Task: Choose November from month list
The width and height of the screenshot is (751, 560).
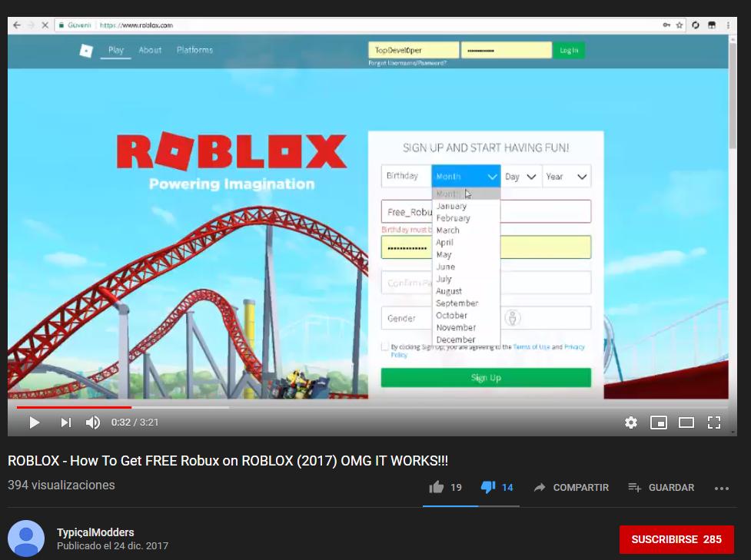Action: pos(466,327)
